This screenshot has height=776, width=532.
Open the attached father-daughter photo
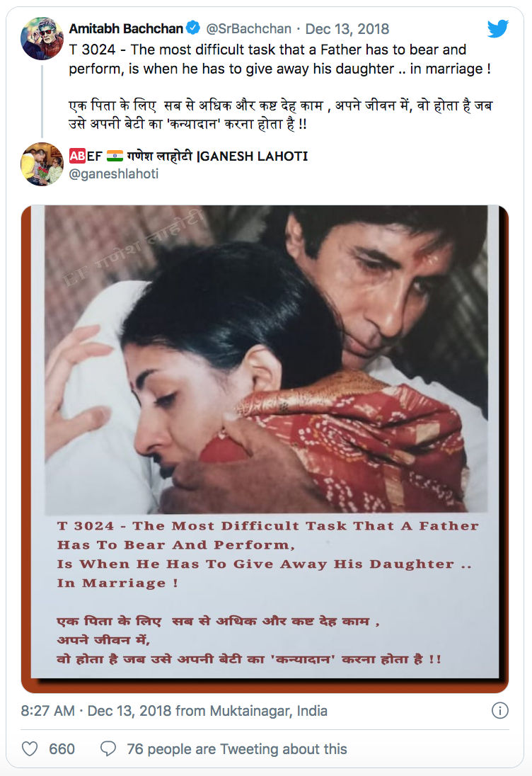tap(265, 449)
